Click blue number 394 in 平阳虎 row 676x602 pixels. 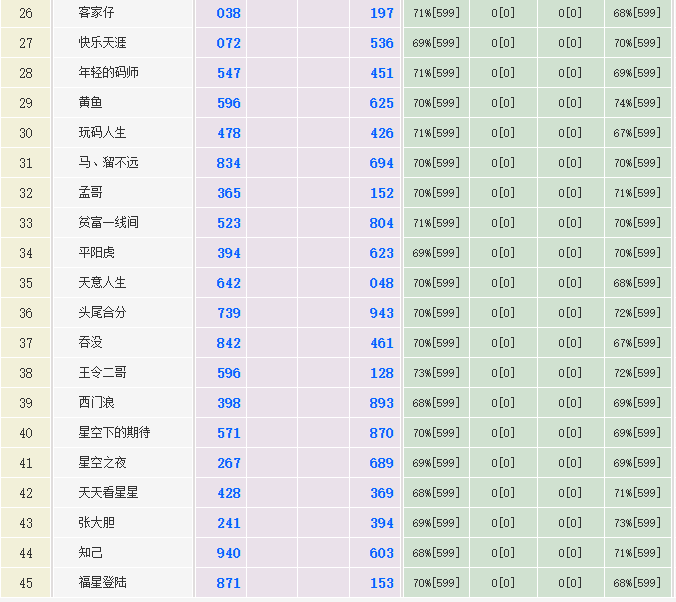coord(229,253)
